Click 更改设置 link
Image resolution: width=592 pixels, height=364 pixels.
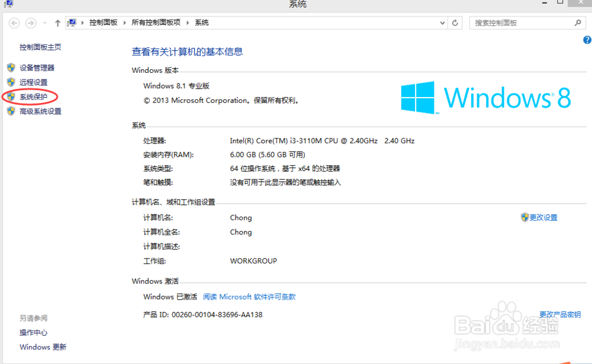(x=543, y=217)
